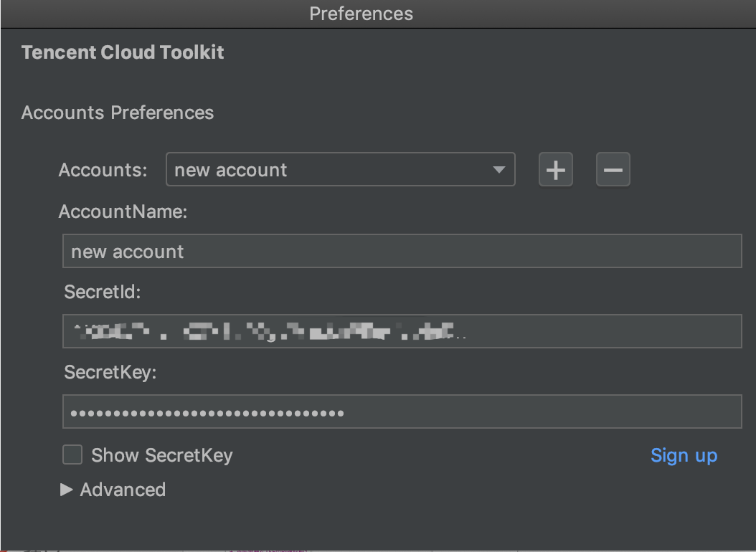Focus the masked SecretKey password field
This screenshot has height=552, width=756.
402,412
